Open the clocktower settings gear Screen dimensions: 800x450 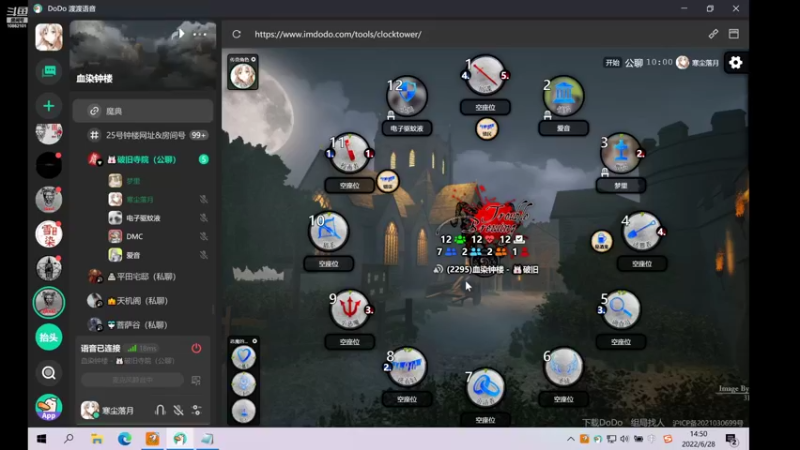tap(735, 63)
